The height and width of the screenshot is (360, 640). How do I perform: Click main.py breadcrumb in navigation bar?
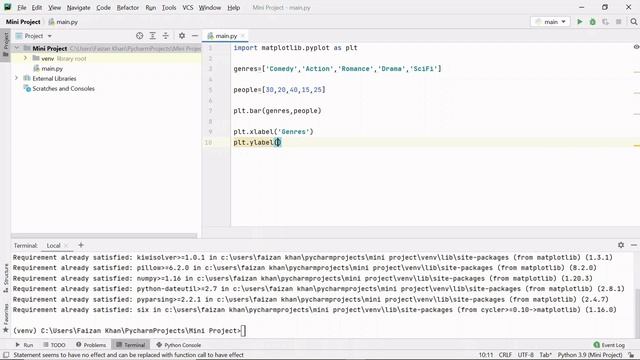click(x=63, y=22)
